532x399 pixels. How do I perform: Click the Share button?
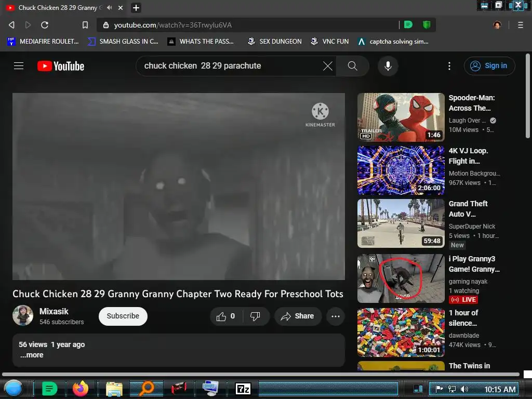coord(298,316)
